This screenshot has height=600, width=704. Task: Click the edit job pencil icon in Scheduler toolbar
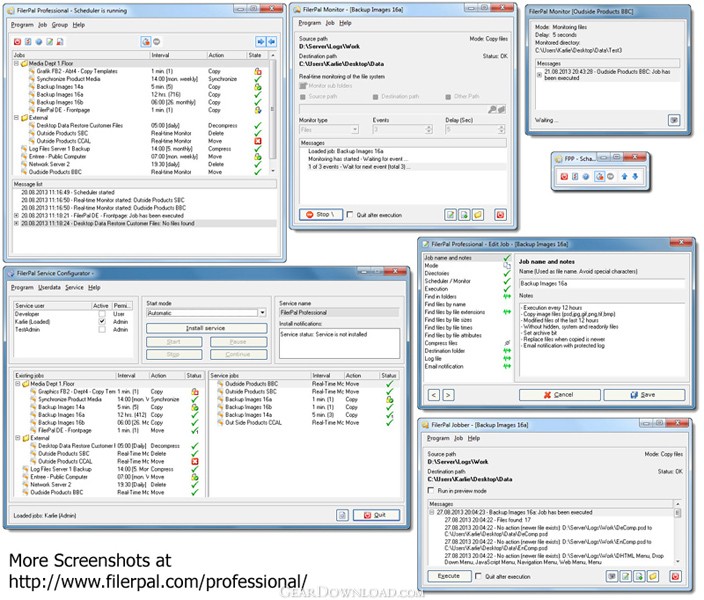coord(49,42)
